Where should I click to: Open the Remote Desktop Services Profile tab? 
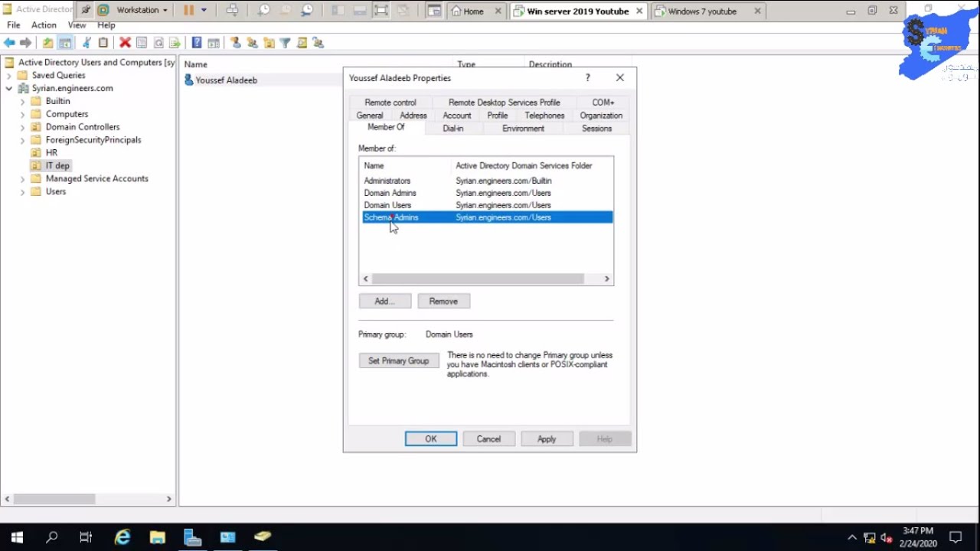[x=505, y=103]
